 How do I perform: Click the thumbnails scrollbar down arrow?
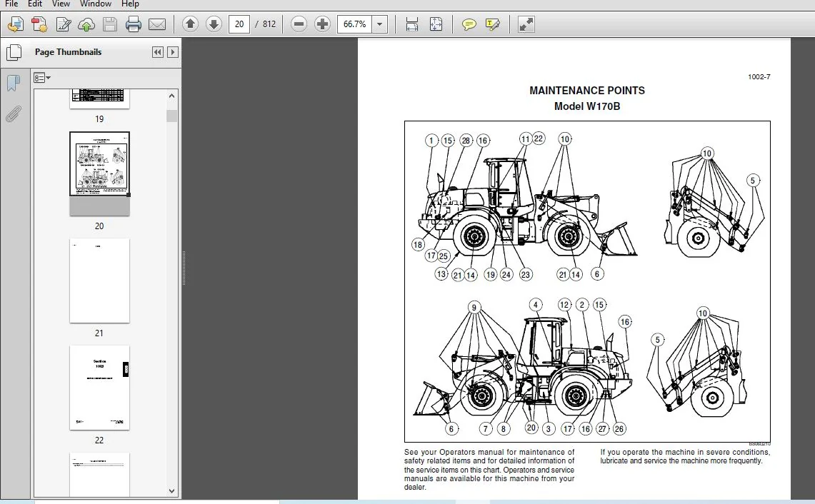point(172,490)
